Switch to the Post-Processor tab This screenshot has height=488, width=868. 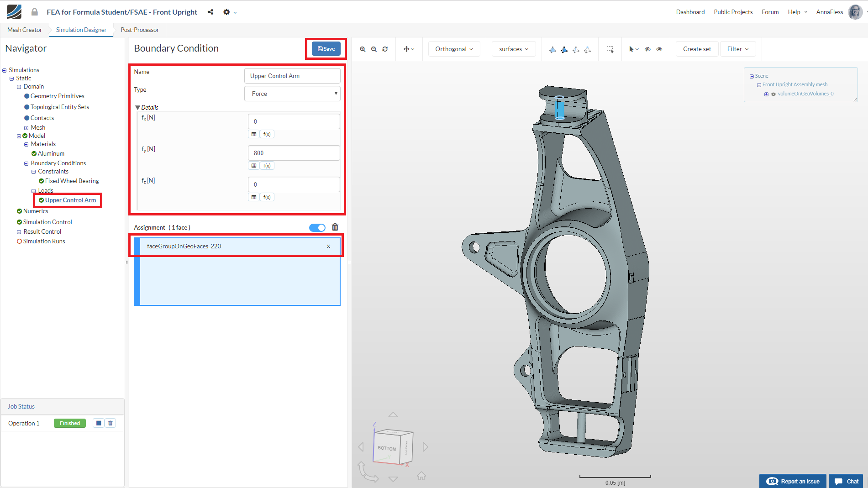[140, 30]
